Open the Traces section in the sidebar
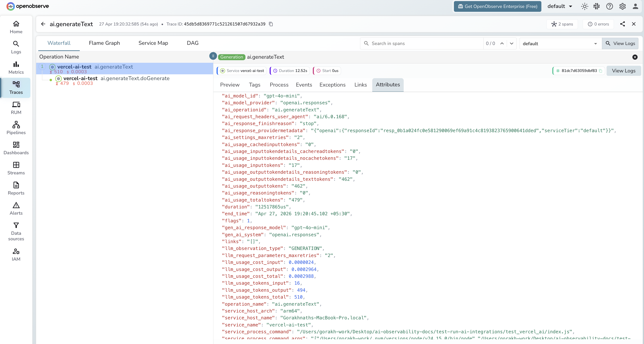 (x=16, y=88)
